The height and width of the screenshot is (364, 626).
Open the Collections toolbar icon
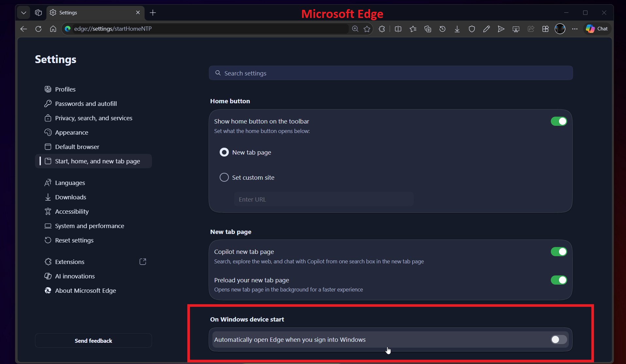[x=428, y=29]
